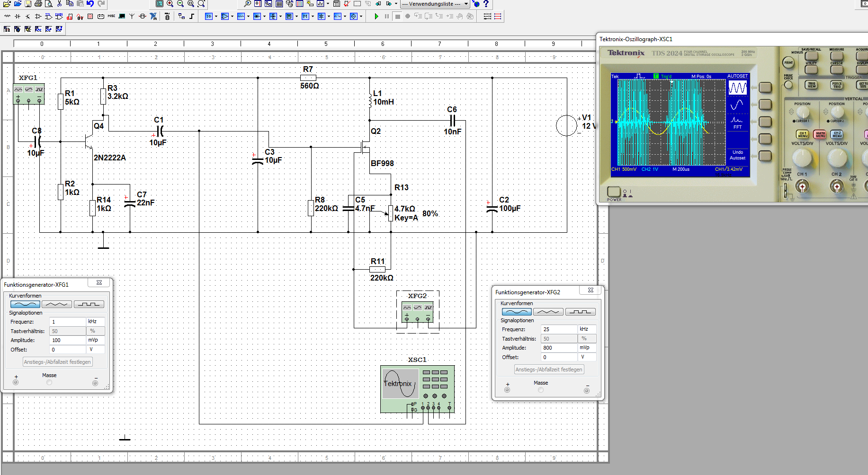
Task: Zoom in on the schematic
Action: (170, 3)
